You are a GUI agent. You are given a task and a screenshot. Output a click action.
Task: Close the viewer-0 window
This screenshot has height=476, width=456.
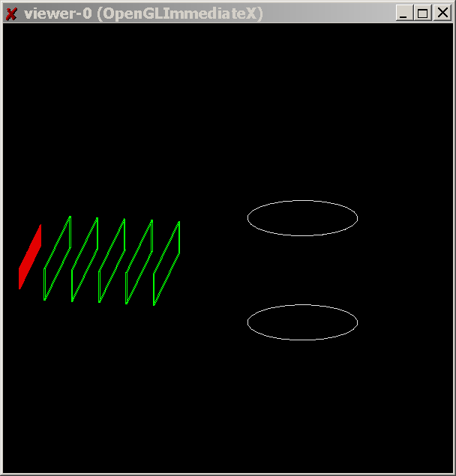pos(442,13)
